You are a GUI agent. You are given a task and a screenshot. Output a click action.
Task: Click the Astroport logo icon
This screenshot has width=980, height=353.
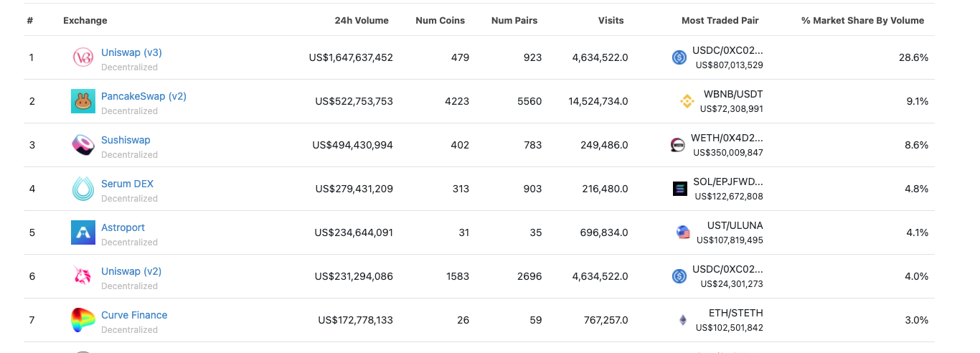click(x=83, y=232)
